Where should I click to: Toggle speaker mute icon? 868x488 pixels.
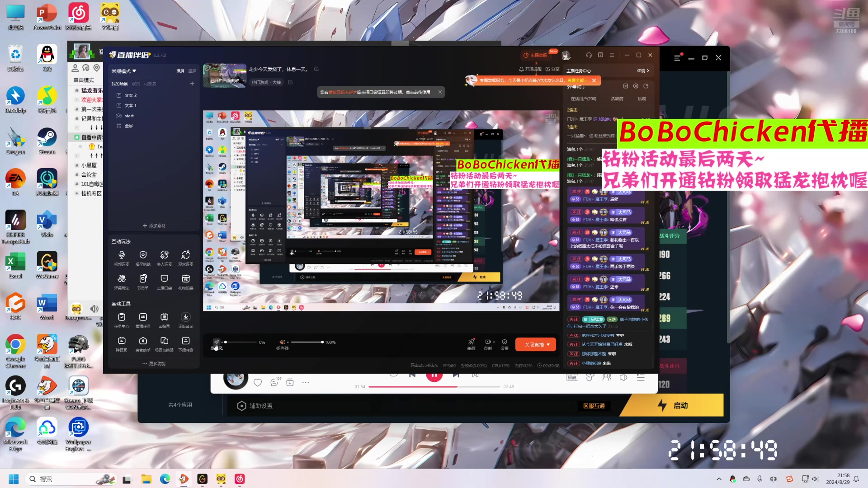[x=282, y=342]
